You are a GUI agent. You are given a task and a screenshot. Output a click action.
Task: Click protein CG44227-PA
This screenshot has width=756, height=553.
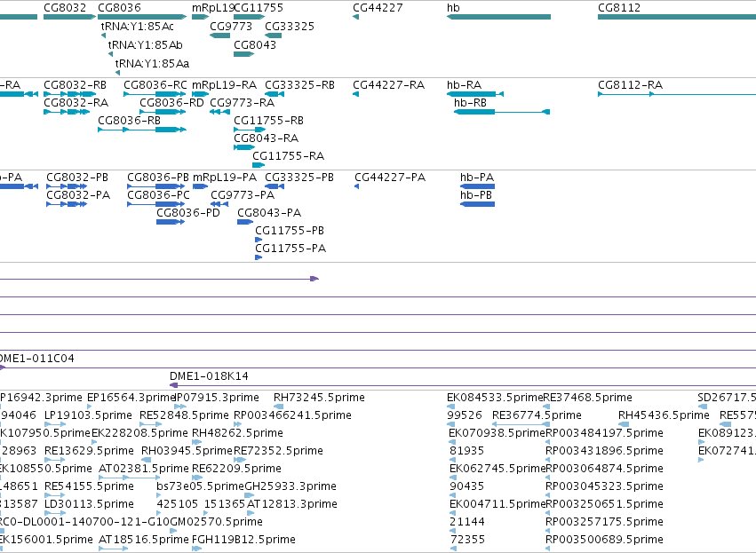(357, 186)
